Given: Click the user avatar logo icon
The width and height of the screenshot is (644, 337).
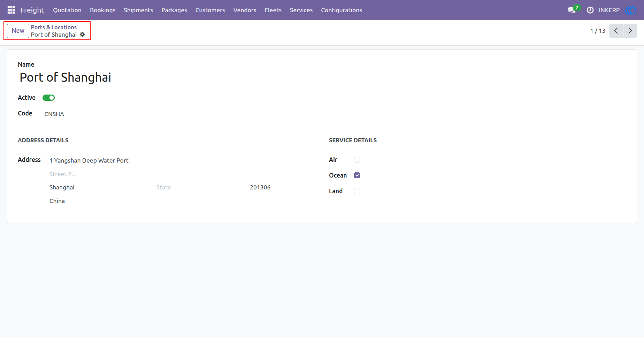Looking at the screenshot, I should [x=631, y=10].
